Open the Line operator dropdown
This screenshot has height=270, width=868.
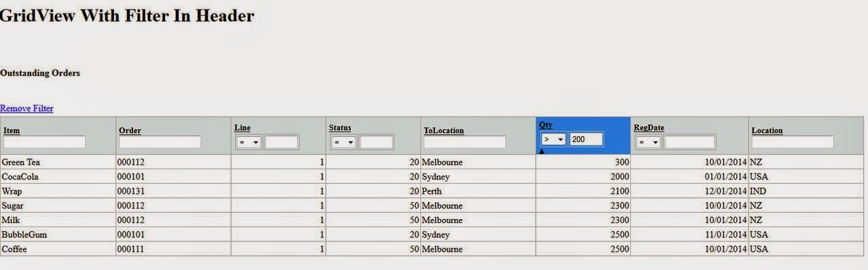249,142
